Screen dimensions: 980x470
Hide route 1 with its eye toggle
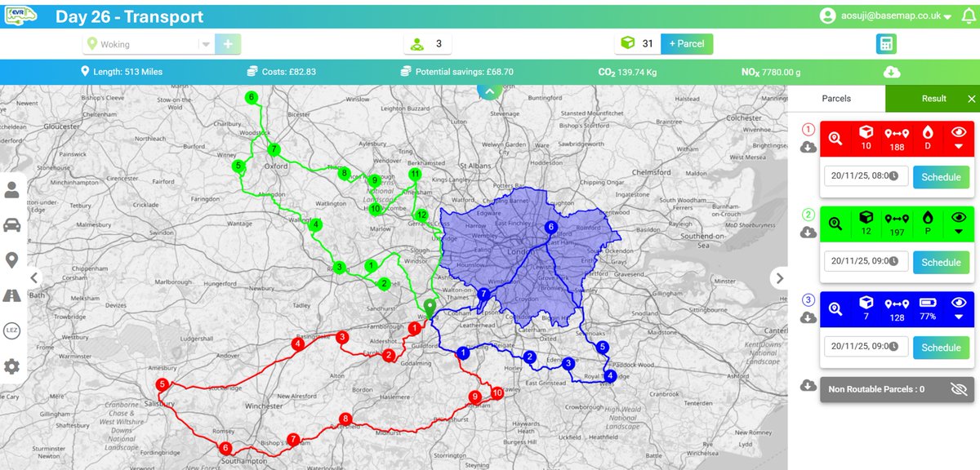[959, 131]
